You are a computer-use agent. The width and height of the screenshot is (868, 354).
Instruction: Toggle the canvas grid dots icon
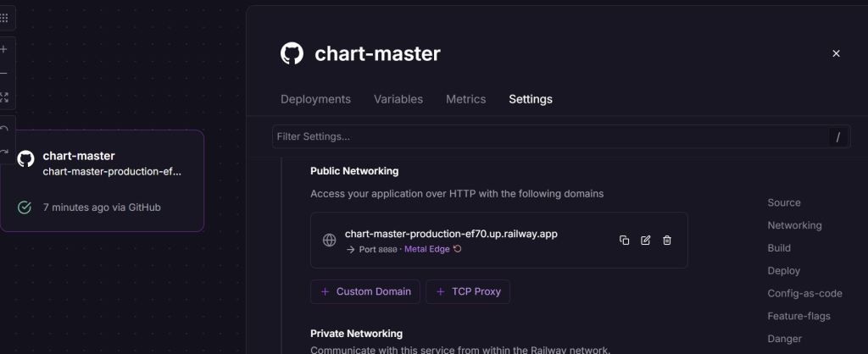[4, 18]
